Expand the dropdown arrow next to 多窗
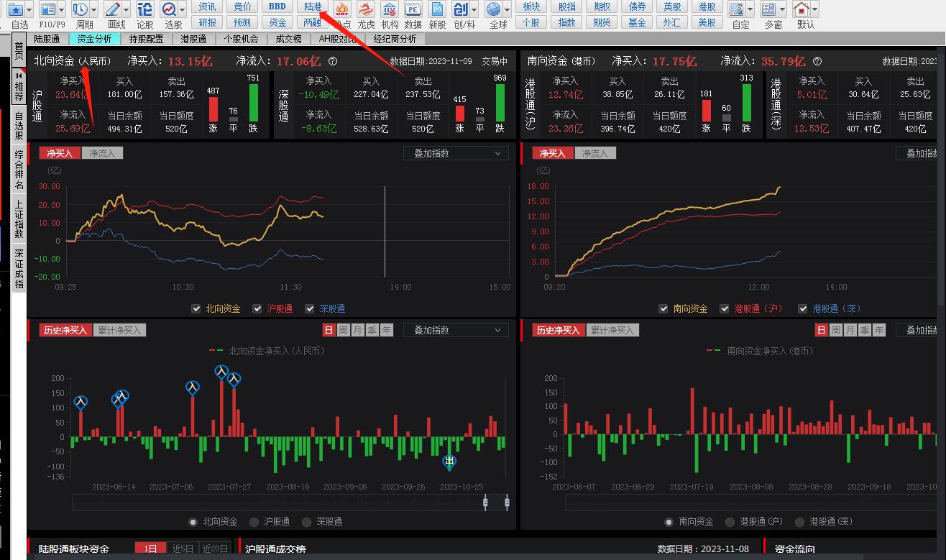 (782, 9)
